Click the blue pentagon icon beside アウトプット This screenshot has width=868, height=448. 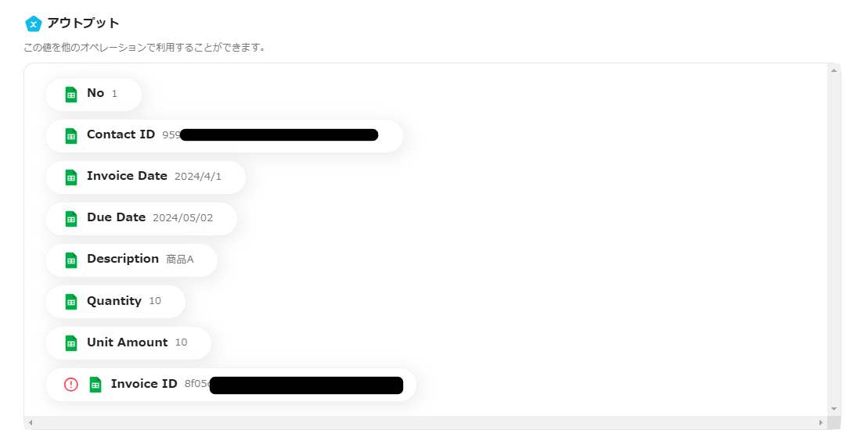[x=33, y=23]
